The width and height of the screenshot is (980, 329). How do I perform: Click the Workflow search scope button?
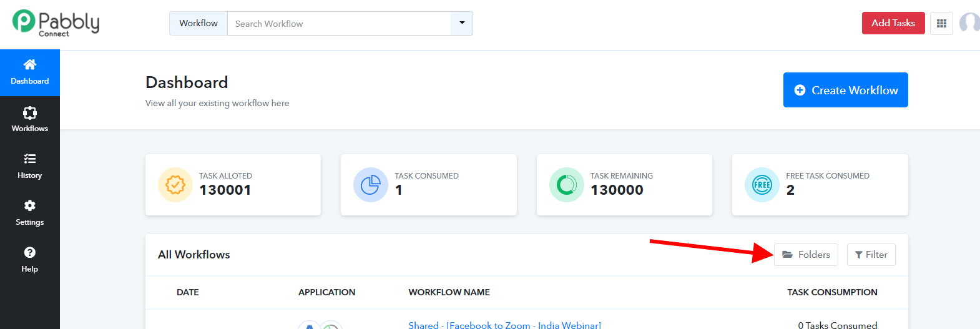(x=198, y=24)
